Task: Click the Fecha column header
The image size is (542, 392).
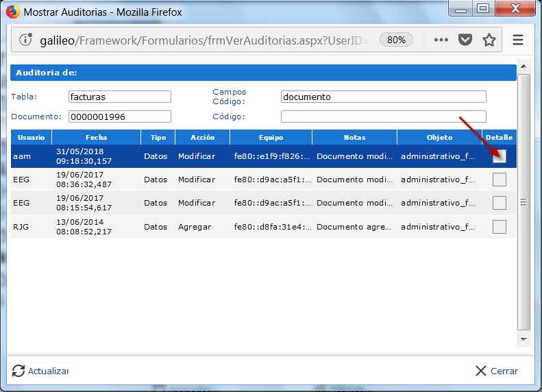Action: tap(96, 137)
